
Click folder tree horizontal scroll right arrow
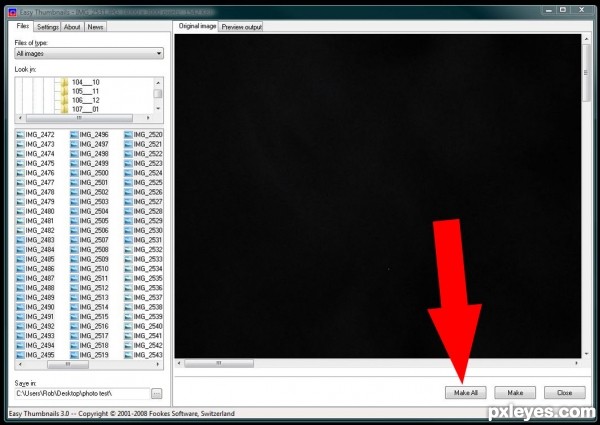(148, 118)
